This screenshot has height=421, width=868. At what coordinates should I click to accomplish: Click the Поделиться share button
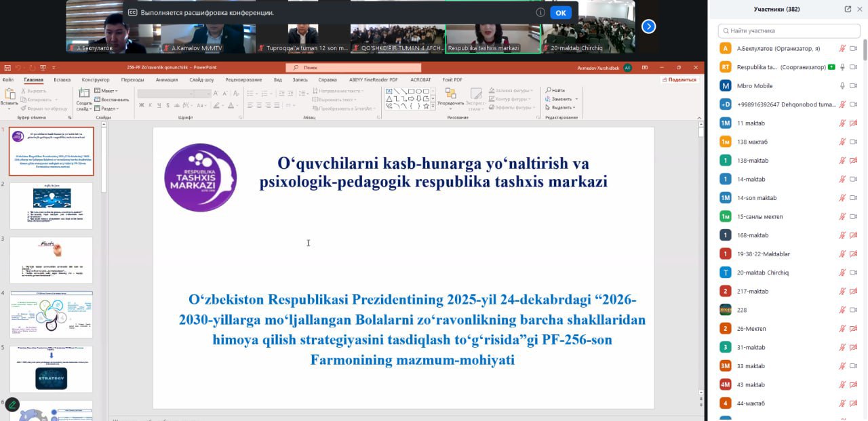coord(680,79)
